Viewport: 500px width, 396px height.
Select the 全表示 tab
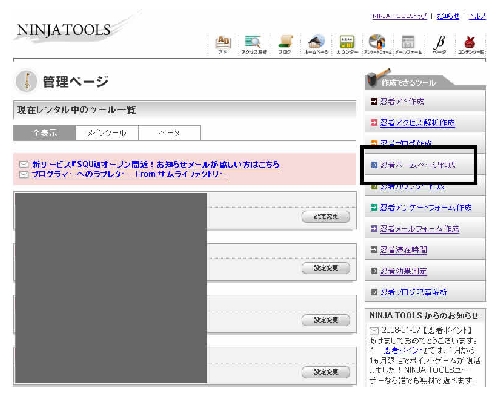click(44, 133)
